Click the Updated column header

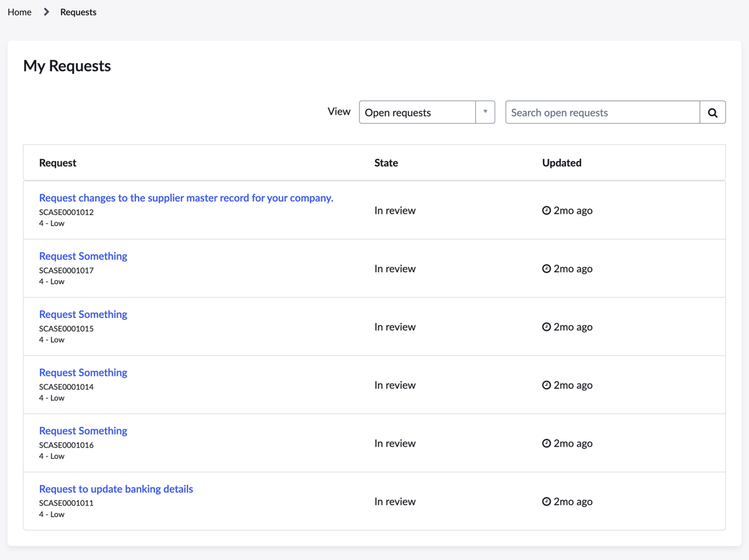click(x=562, y=163)
